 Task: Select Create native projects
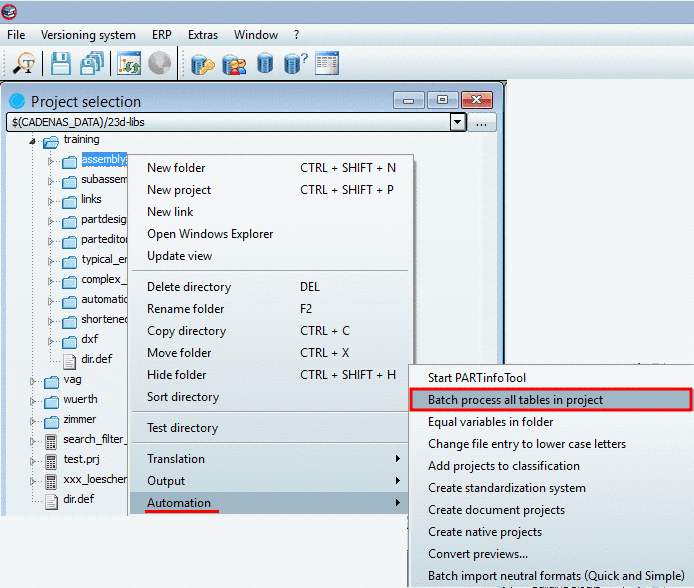coord(551,532)
